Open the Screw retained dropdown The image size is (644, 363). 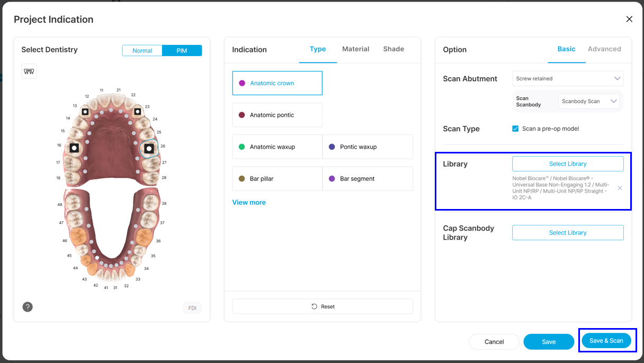(568, 78)
